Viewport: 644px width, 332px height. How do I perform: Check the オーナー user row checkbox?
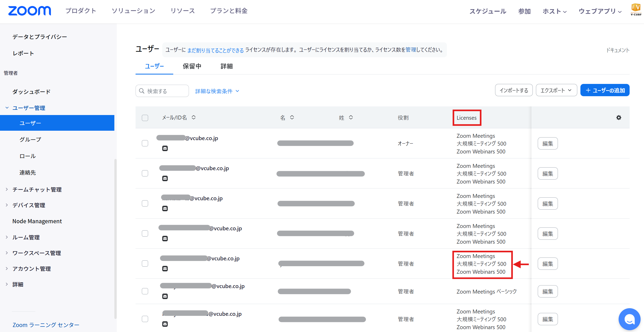tap(145, 143)
